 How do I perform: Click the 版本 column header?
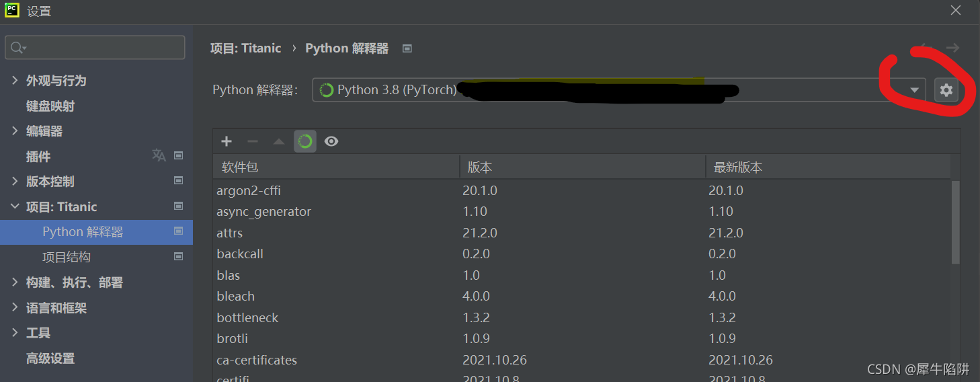click(582, 167)
